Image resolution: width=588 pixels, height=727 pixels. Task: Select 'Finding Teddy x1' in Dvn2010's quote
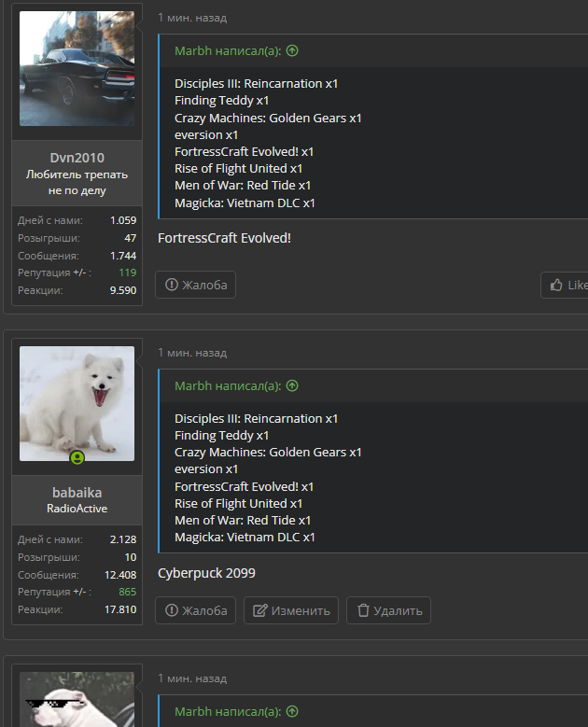click(221, 100)
